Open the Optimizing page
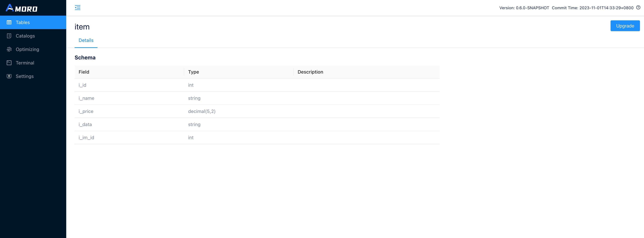The image size is (644, 238). point(27,49)
